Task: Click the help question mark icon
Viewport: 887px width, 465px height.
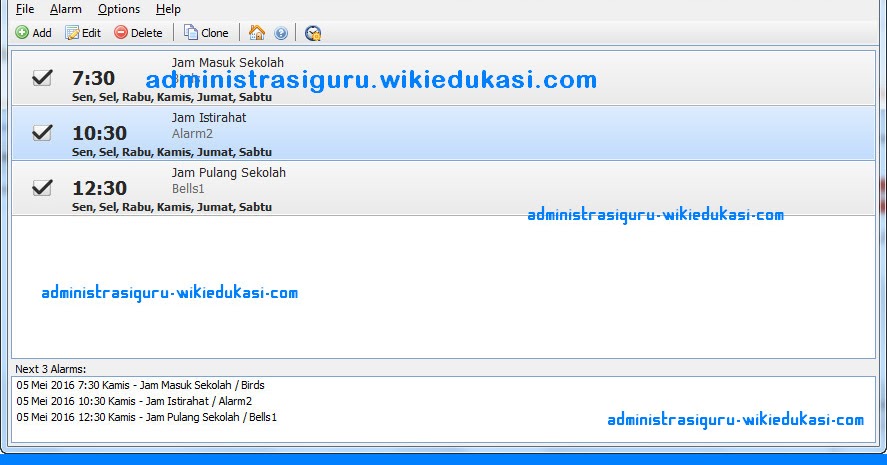Action: [x=281, y=33]
